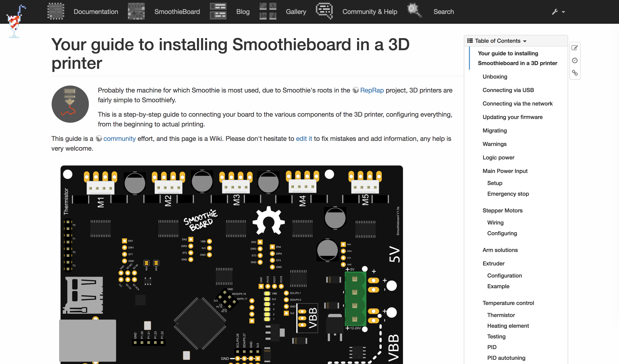This screenshot has width=619, height=364.
Task: Click the 3D printer nozzle round image
Action: (x=70, y=104)
